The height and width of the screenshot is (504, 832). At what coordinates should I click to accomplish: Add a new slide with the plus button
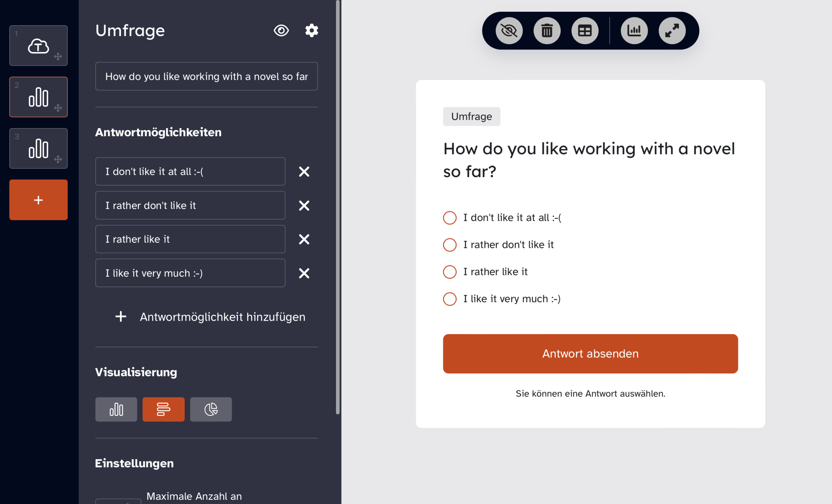(x=38, y=200)
